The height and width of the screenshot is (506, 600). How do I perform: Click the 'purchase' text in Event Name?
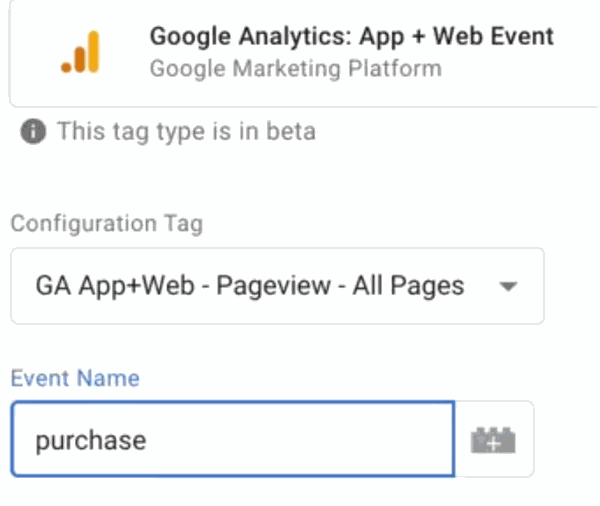(91, 440)
